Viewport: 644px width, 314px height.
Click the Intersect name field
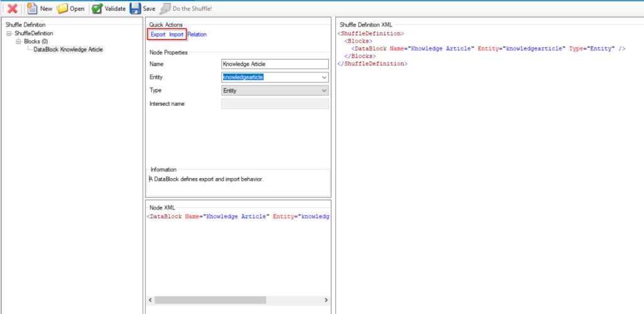click(x=275, y=104)
